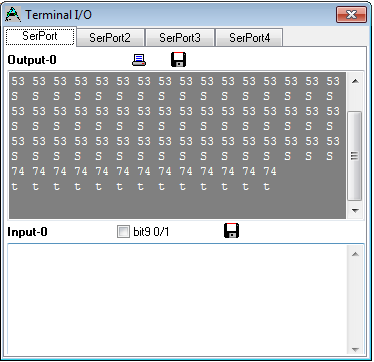The image size is (374, 362).
Task: Click the output scrollbar thumb
Action: (355, 156)
